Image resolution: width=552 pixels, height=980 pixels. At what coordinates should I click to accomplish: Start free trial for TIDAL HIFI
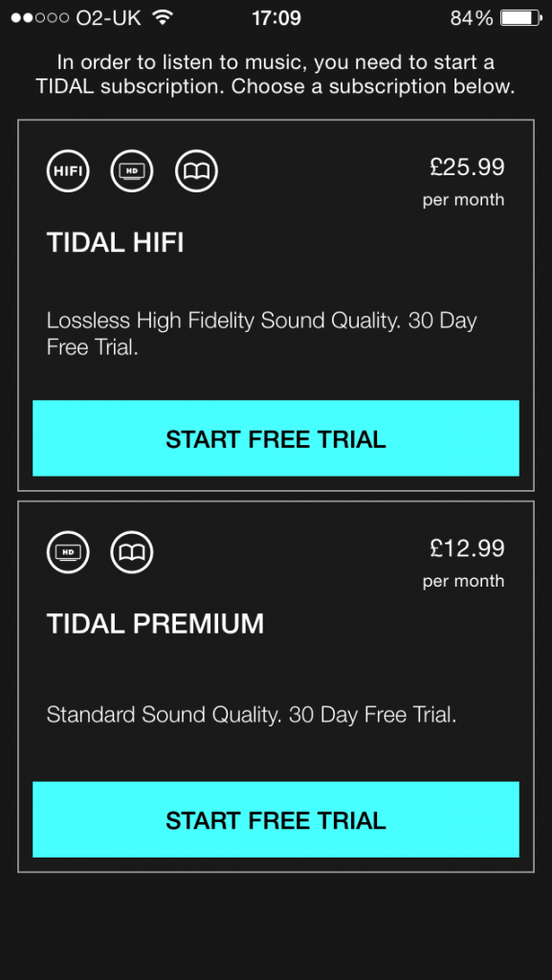click(276, 439)
